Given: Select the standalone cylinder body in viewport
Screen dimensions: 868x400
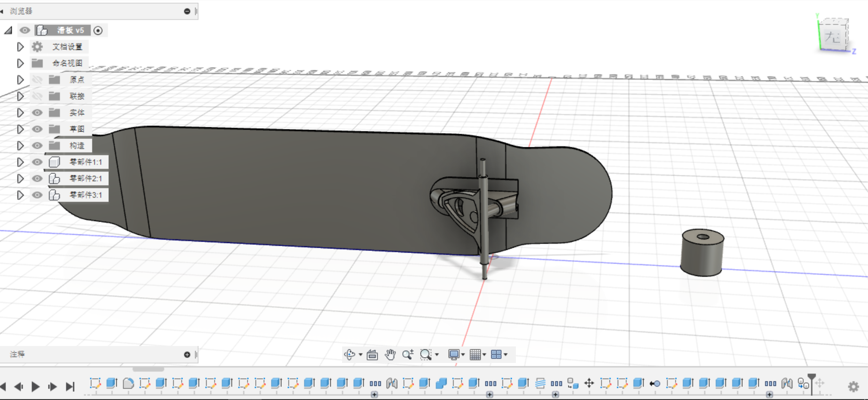Looking at the screenshot, I should click(702, 253).
